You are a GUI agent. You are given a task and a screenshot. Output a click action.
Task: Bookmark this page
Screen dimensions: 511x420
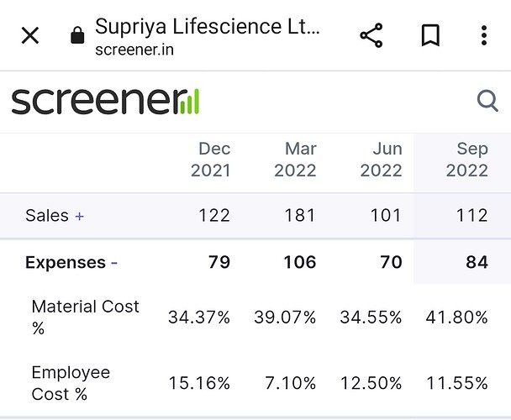(430, 35)
